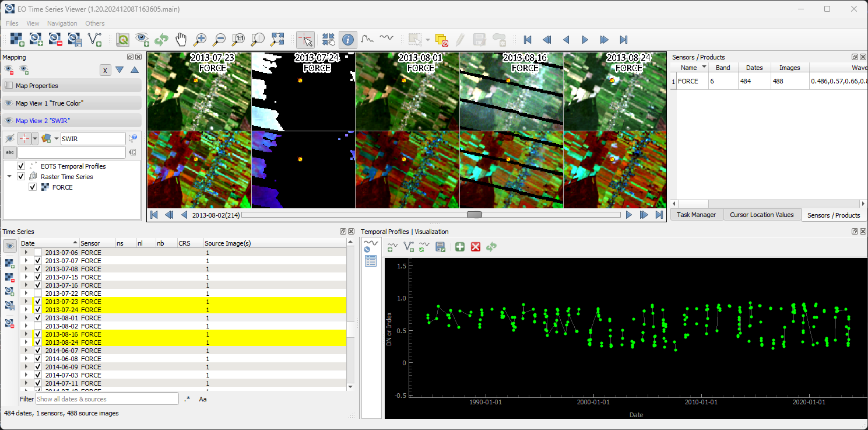Zoom to native pixel resolution 1:1
Image resolution: width=868 pixels, height=430 pixels.
coord(238,40)
